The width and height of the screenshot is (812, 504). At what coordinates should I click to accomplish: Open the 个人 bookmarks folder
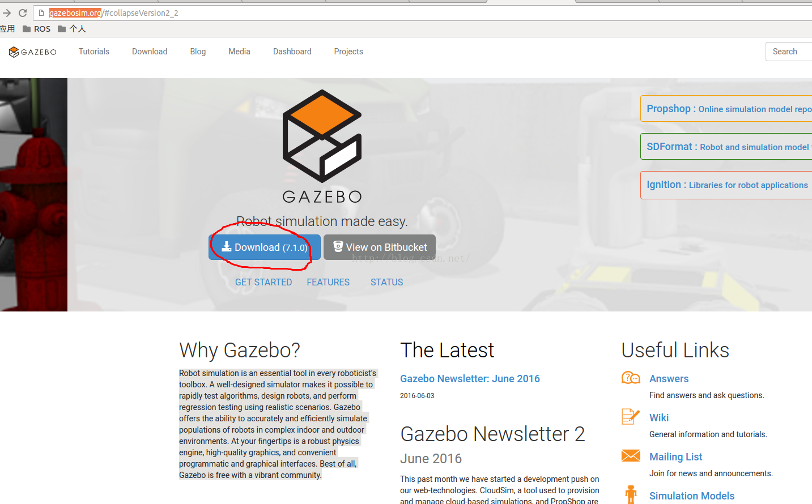[72, 29]
